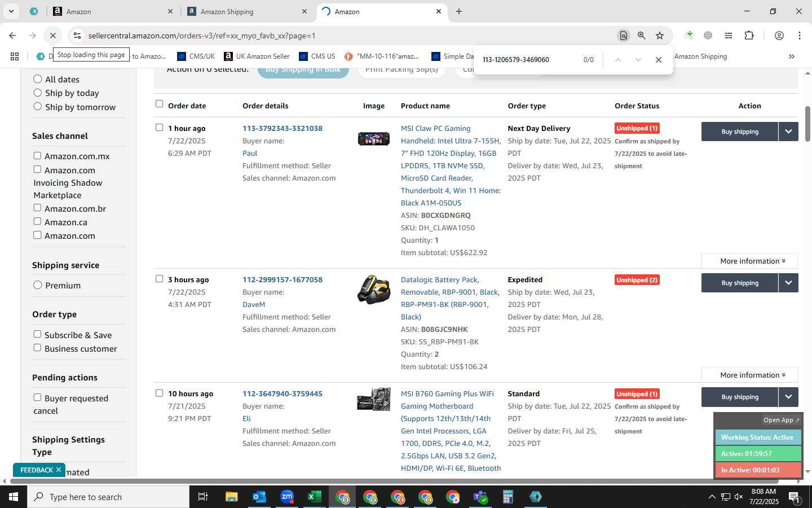The height and width of the screenshot is (508, 812).
Task: Open the Extensions puzzle icon
Action: click(749, 36)
